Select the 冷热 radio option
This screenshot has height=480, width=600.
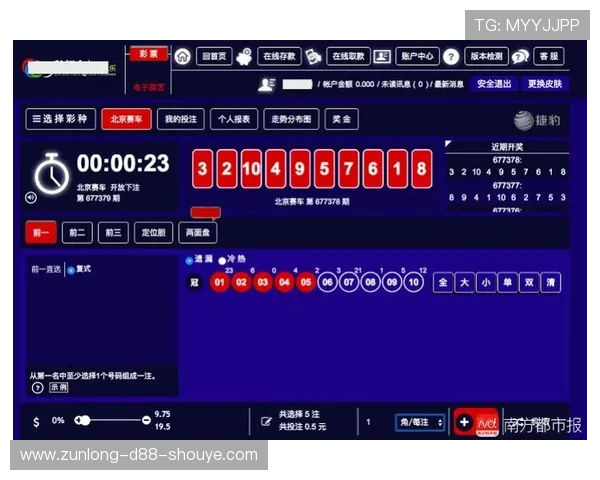click(x=222, y=260)
